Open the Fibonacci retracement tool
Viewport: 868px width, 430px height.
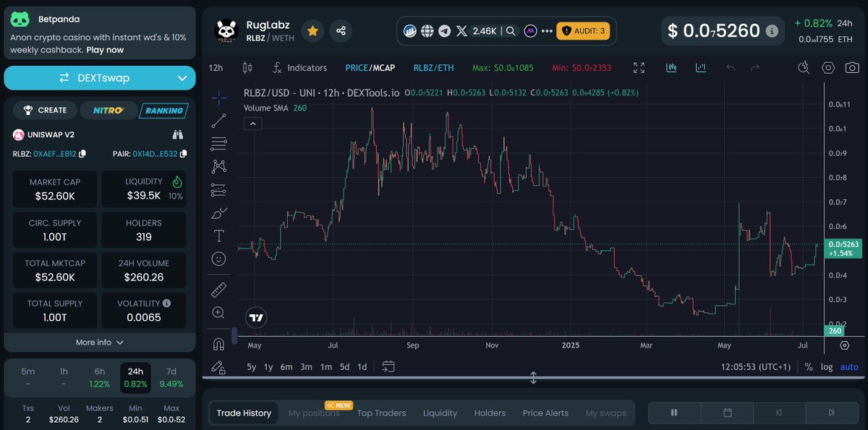tap(218, 144)
